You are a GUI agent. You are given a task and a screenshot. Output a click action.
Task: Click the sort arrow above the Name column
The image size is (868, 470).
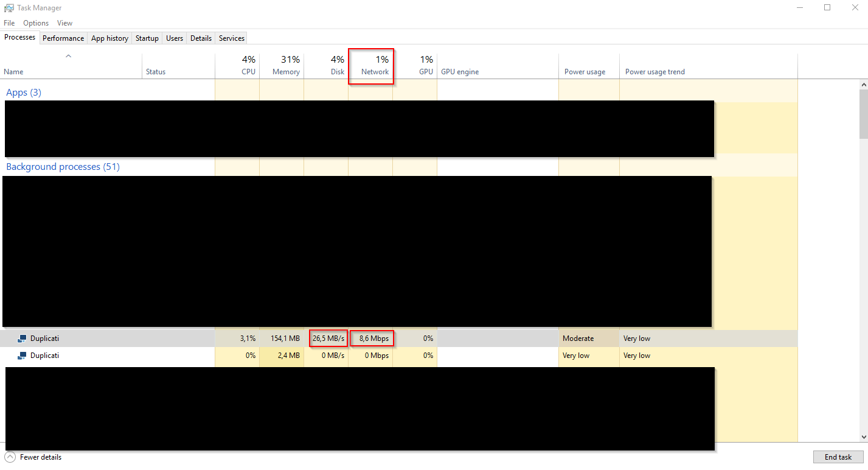coord(68,55)
